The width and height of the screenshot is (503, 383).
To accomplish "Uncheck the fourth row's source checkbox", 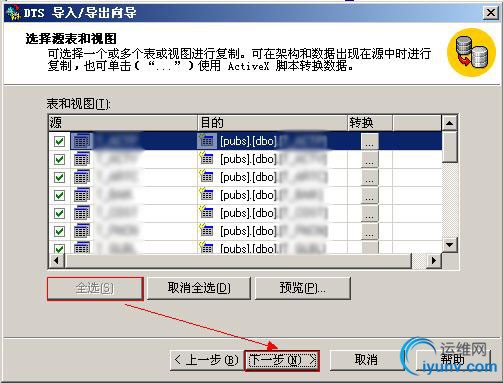I will [x=59, y=195].
